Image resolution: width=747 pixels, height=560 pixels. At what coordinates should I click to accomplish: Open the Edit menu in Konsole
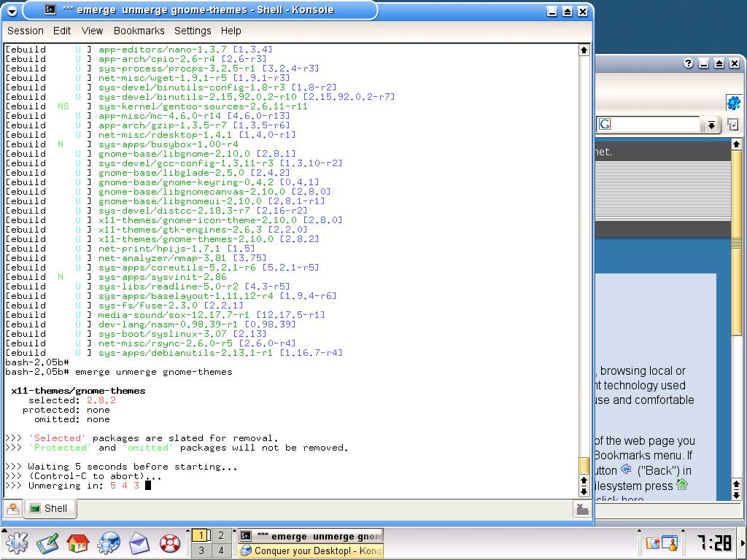pos(62,31)
